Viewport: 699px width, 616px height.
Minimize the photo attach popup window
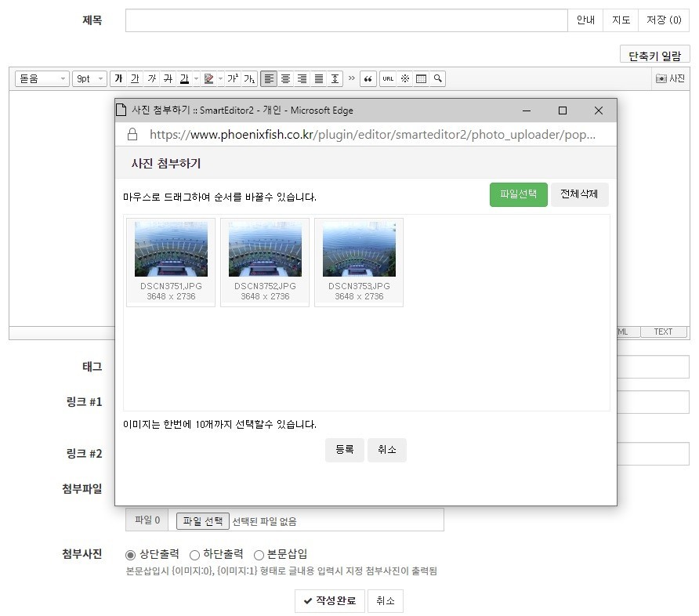click(x=527, y=111)
